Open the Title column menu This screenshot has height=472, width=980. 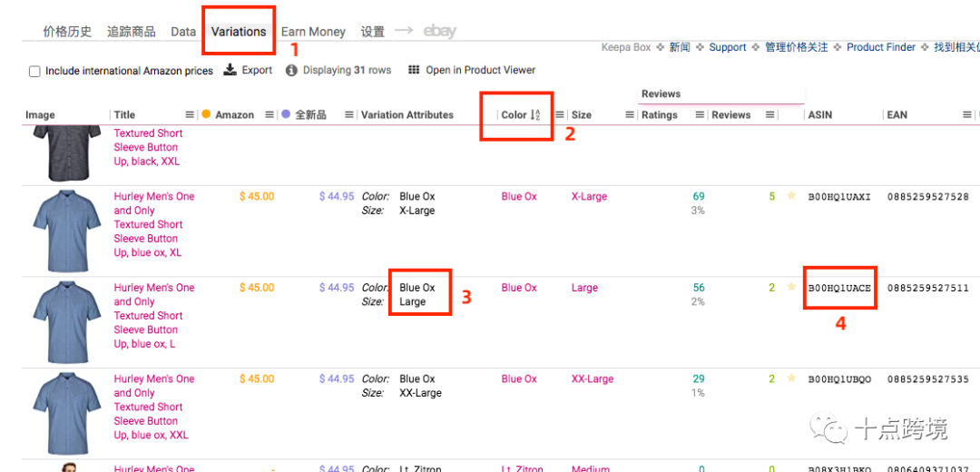[190, 115]
